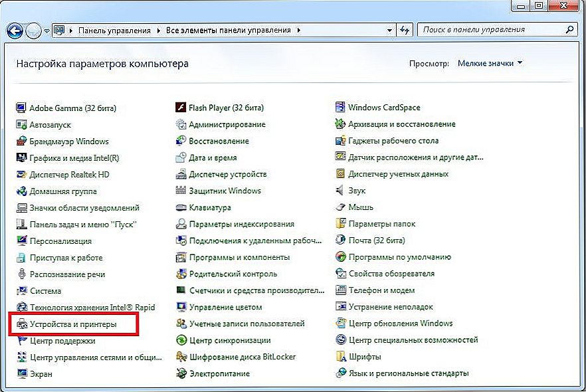Click the Adobe Gamma icon

click(x=21, y=108)
